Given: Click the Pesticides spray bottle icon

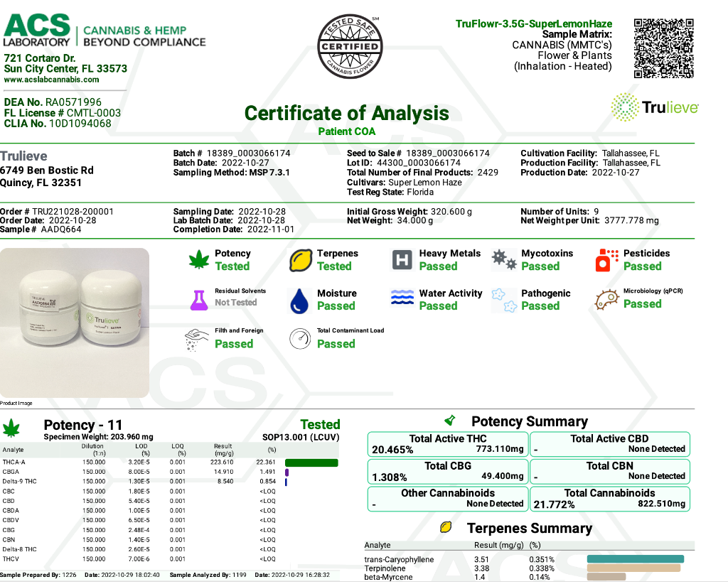Looking at the screenshot, I should click(606, 260).
